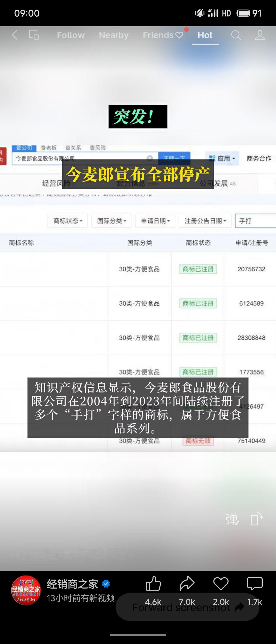Click the 商标名称 column header

point(21,242)
